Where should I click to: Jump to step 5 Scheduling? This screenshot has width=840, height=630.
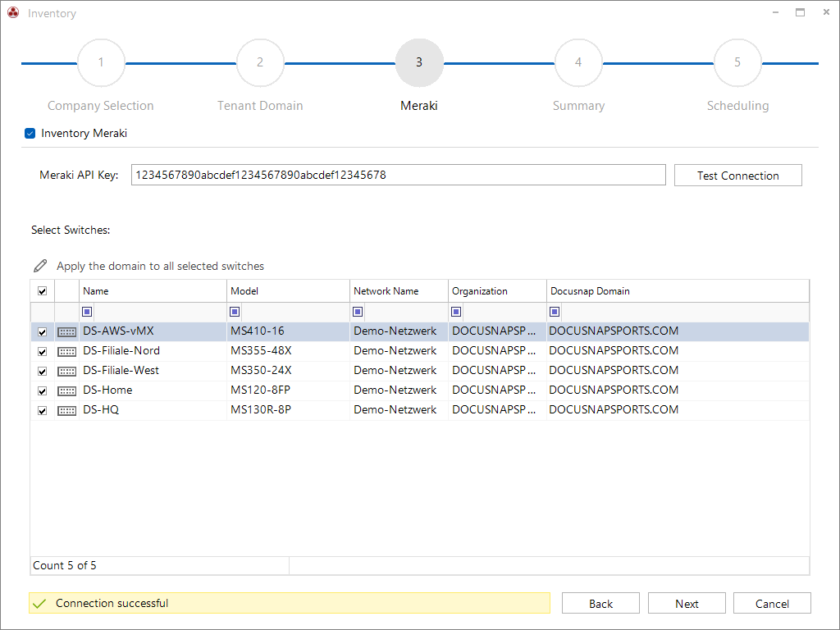coord(737,62)
